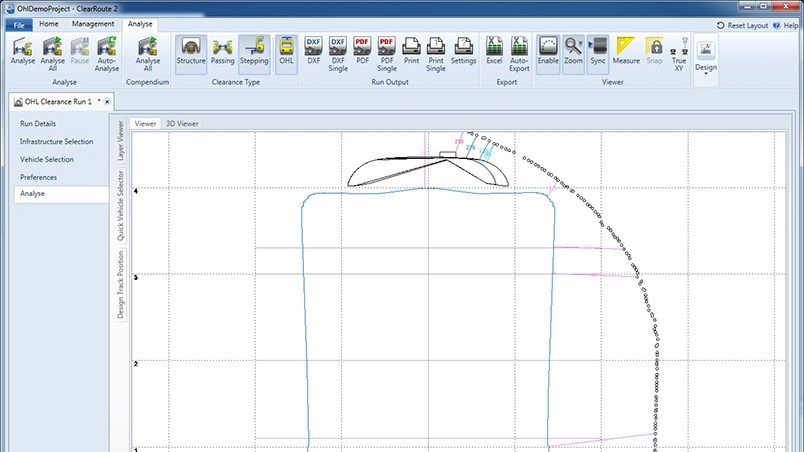Click the Print Single icon

click(x=435, y=54)
